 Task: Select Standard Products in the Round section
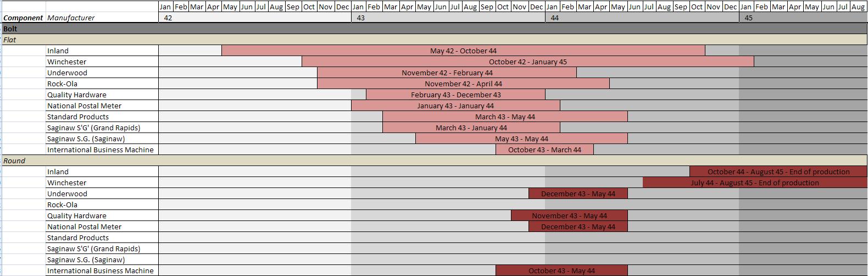click(x=102, y=238)
